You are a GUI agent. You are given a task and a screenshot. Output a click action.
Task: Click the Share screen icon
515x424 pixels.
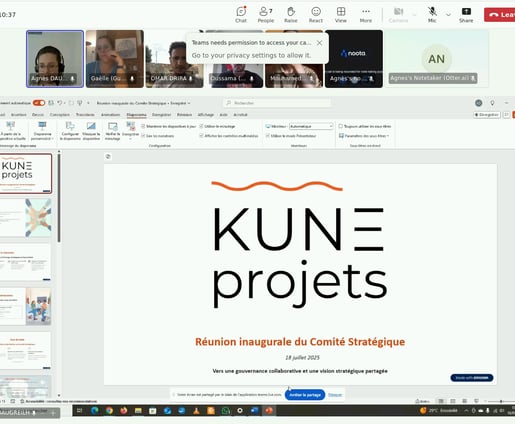pos(466,15)
